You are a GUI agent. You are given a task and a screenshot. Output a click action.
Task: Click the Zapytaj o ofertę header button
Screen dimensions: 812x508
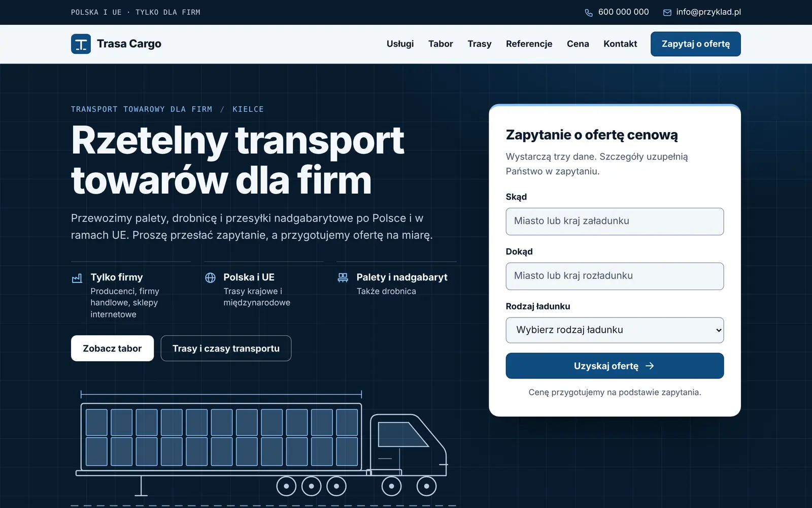tap(696, 44)
